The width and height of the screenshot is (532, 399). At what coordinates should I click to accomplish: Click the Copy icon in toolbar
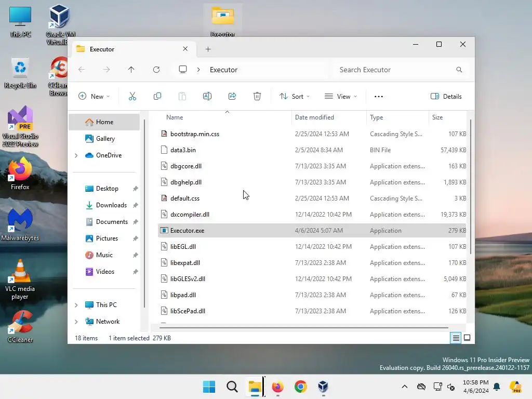pos(157,96)
